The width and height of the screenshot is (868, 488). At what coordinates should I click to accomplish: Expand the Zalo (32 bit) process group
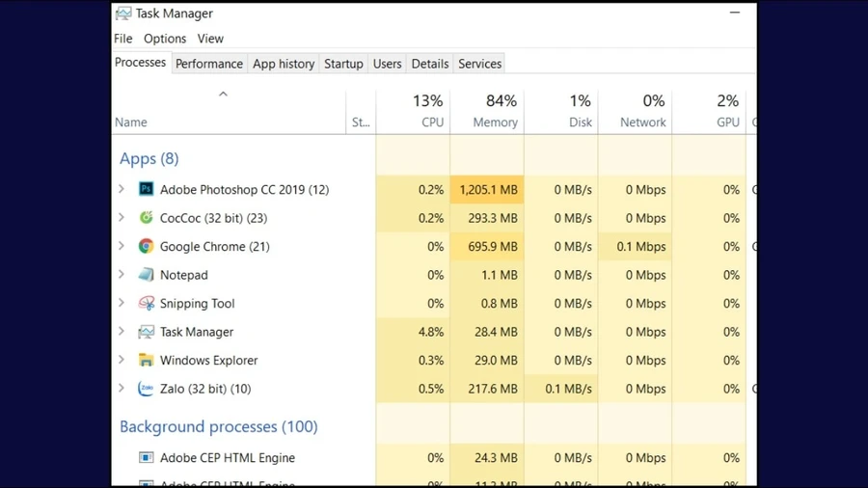click(x=122, y=388)
